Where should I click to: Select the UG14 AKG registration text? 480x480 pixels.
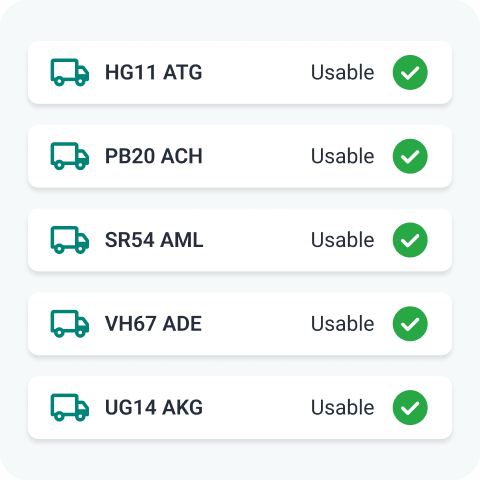[x=154, y=407]
